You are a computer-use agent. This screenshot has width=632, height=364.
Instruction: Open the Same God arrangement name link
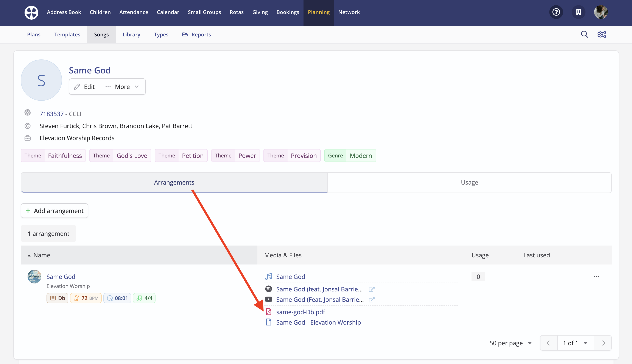click(61, 277)
